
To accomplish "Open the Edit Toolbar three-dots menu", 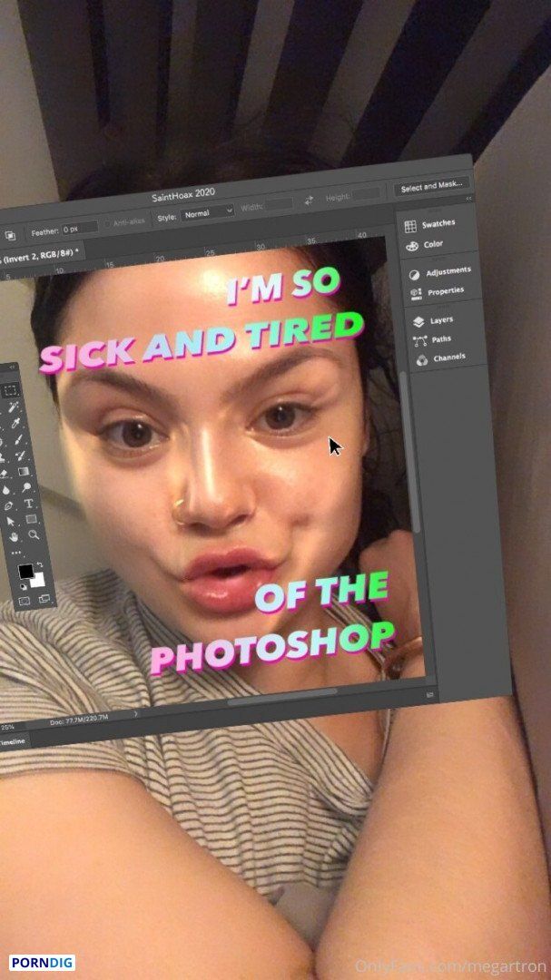I will [16, 553].
